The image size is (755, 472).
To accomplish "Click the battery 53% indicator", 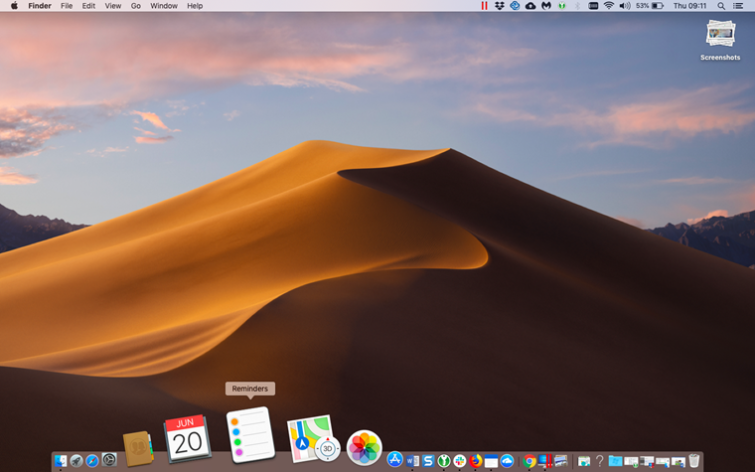I will point(650,6).
